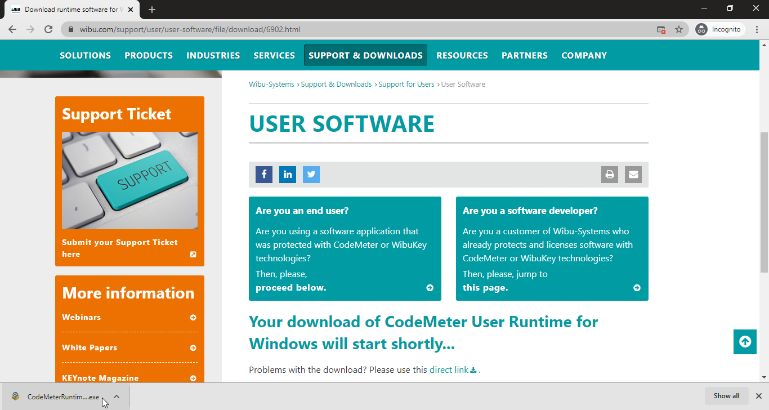The width and height of the screenshot is (769, 410).
Task: Click arrow icon beside Webinars
Action: [x=193, y=317]
